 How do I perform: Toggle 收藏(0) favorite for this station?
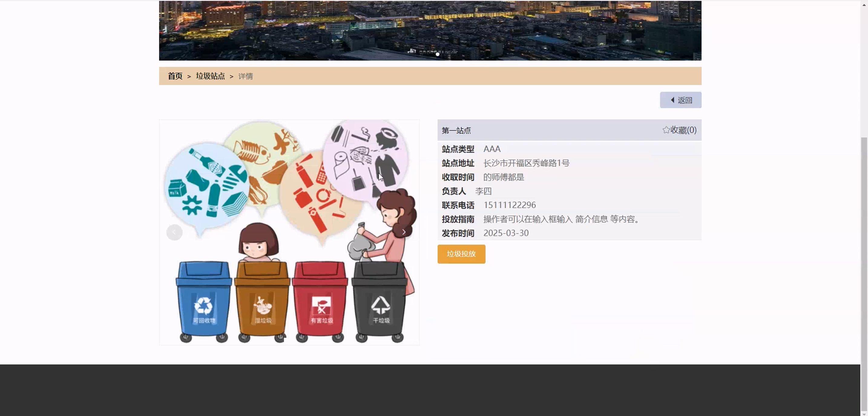pos(683,130)
